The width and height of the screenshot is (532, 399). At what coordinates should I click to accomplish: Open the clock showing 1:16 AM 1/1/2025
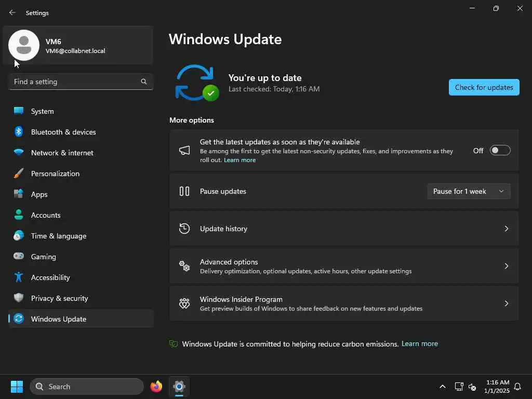[497, 387]
